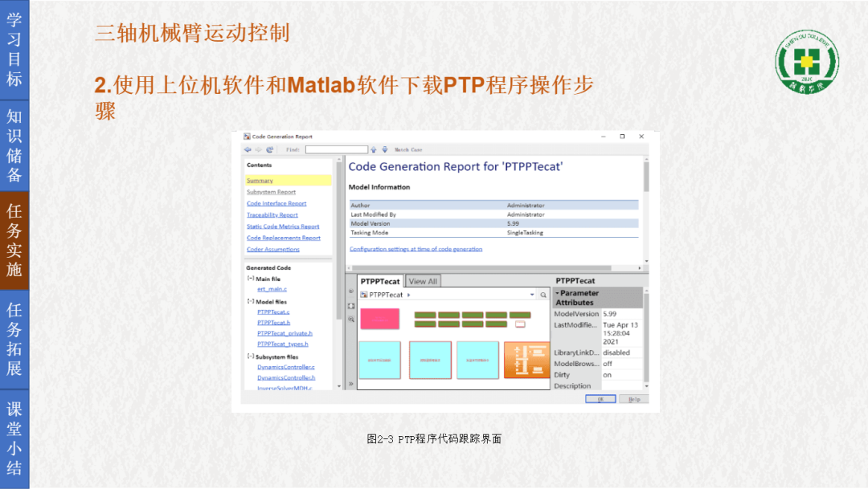
Task: Click the Code Generation Report window icon
Action: [247, 136]
